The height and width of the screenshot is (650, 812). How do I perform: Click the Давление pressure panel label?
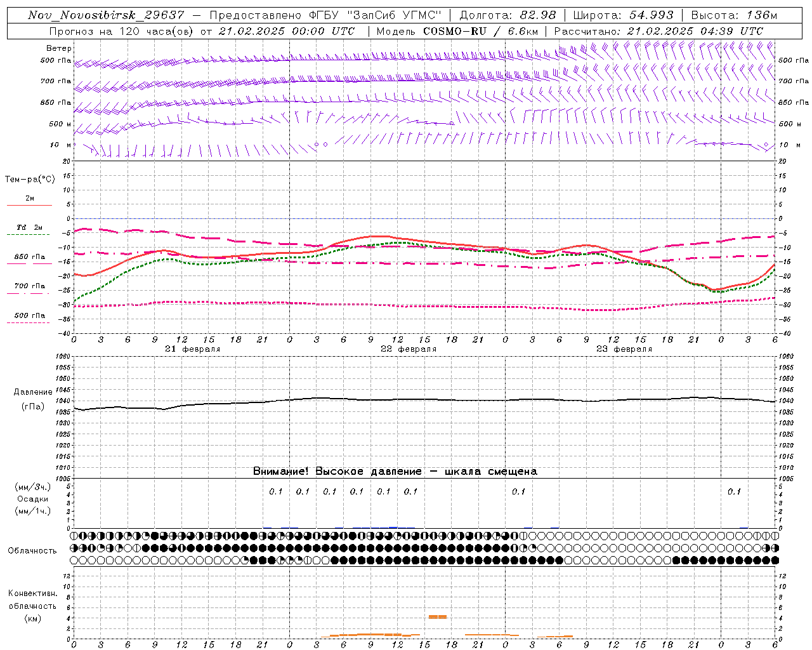click(x=33, y=392)
